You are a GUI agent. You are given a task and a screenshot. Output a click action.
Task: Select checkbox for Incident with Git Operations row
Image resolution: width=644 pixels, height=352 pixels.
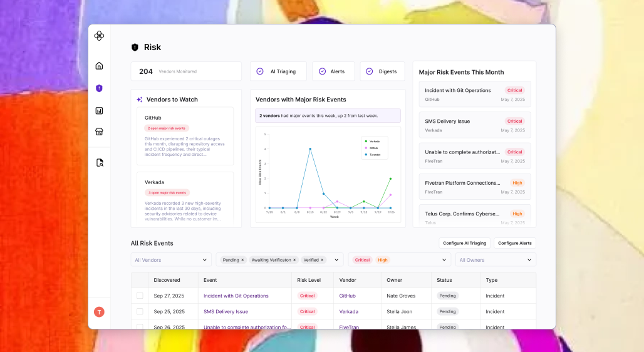tap(140, 296)
